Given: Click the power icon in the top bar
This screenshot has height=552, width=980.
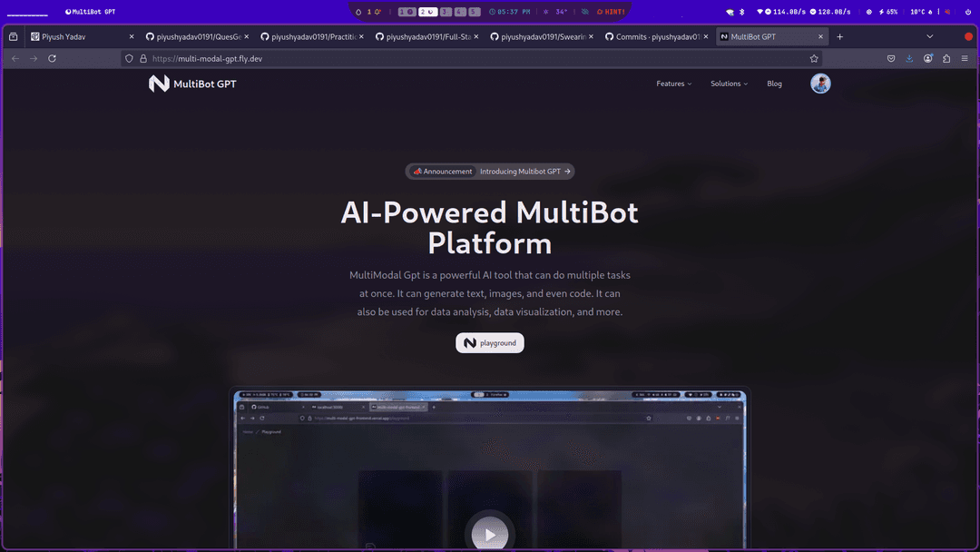Looking at the screenshot, I should tap(968, 12).
